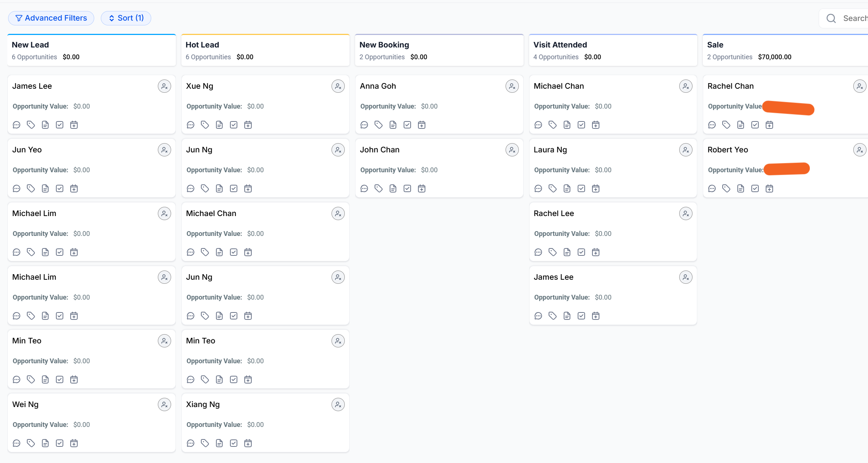Open conversation icon on James Lee New Lead card
The width and height of the screenshot is (868, 463).
pyautogui.click(x=17, y=125)
